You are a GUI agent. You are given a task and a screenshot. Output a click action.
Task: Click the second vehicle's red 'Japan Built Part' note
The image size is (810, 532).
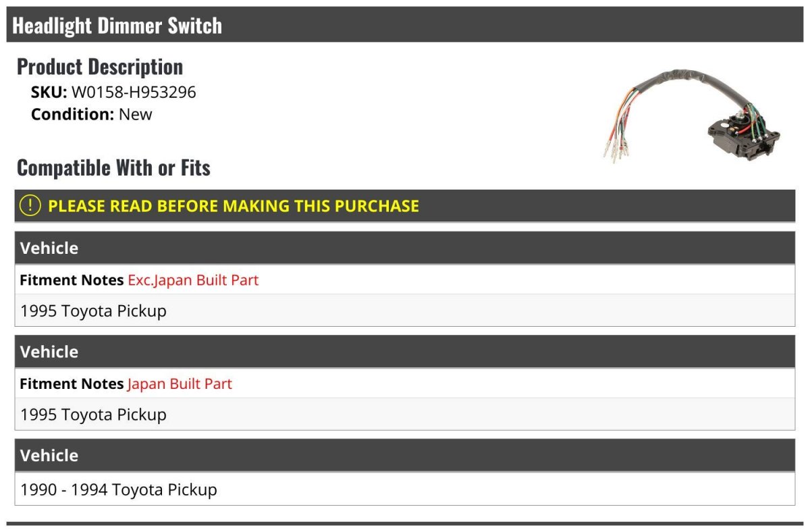(180, 384)
